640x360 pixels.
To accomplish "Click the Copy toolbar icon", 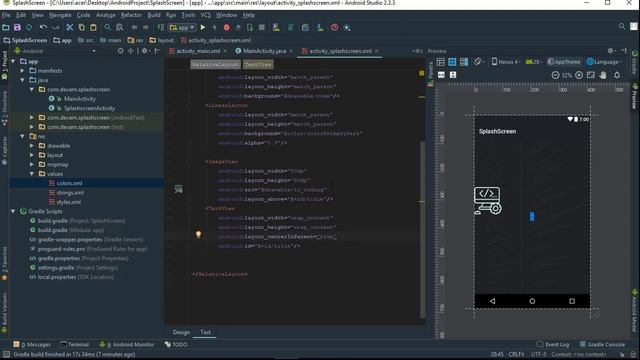I will tap(82, 27).
